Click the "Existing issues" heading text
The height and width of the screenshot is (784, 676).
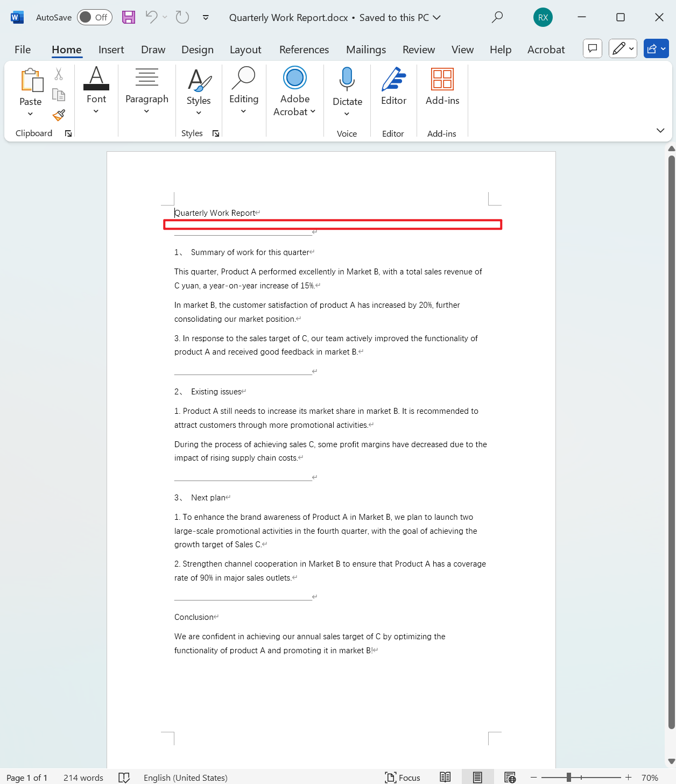coord(216,392)
